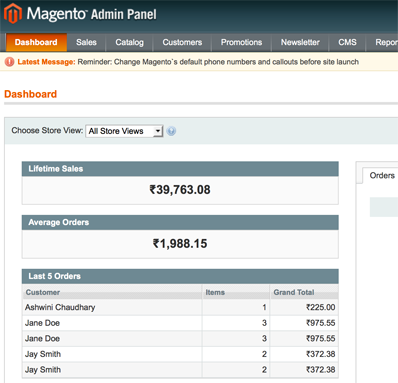
Task: Click the Average Orders panel header
Action: pos(180,222)
